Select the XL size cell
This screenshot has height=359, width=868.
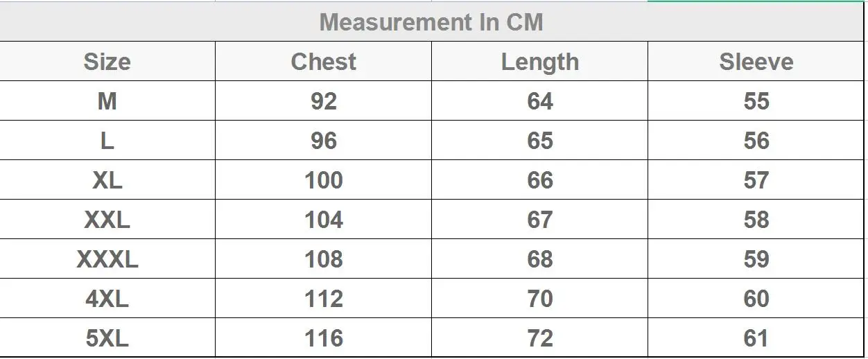click(x=107, y=180)
